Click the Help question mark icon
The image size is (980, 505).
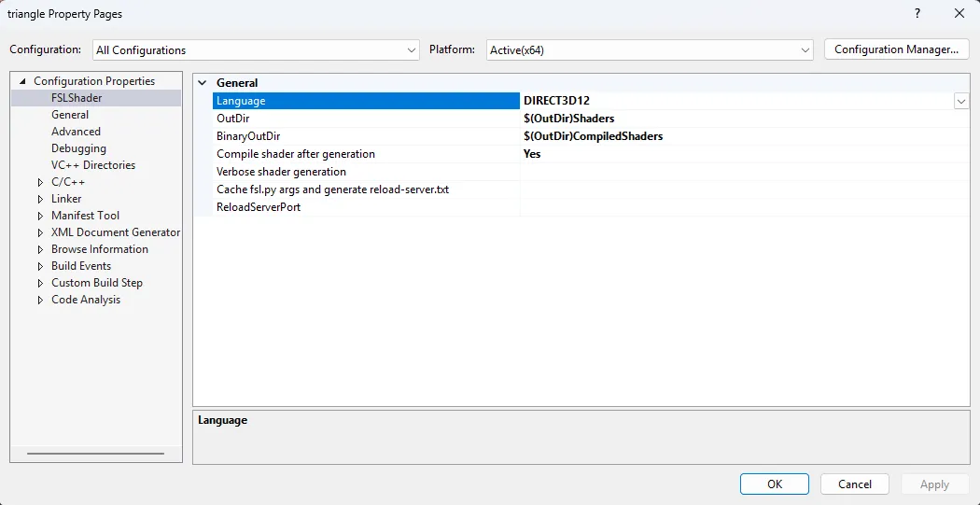pos(917,14)
